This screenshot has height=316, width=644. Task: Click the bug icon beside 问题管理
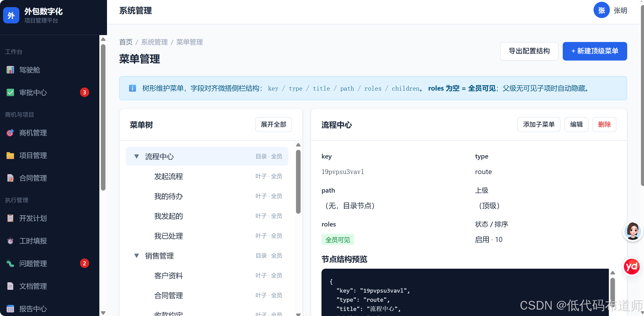(10, 263)
